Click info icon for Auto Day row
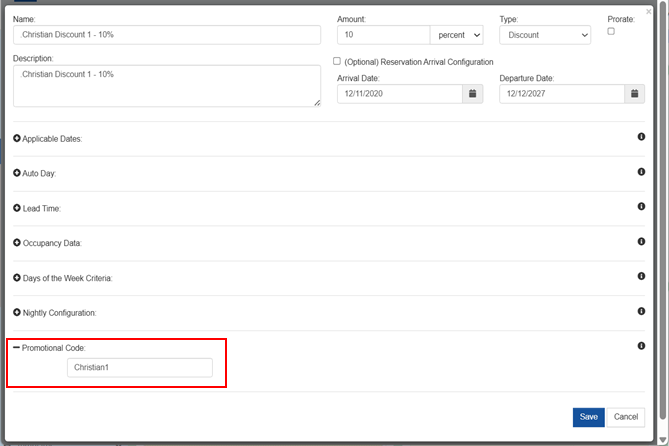669x446 pixels. (x=641, y=172)
